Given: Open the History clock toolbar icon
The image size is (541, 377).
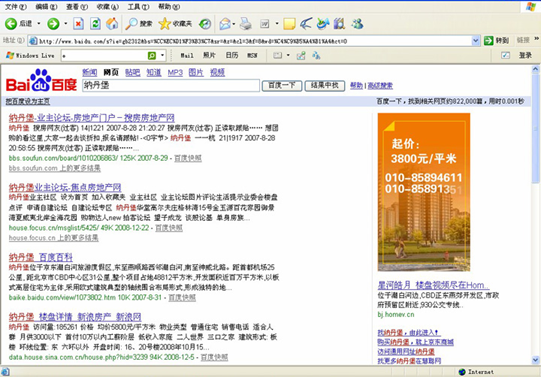Looking at the screenshot, I should click(x=205, y=23).
